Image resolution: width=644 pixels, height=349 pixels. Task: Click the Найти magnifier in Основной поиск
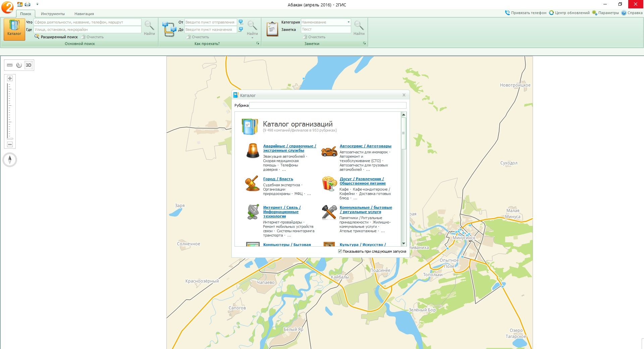coord(149,28)
